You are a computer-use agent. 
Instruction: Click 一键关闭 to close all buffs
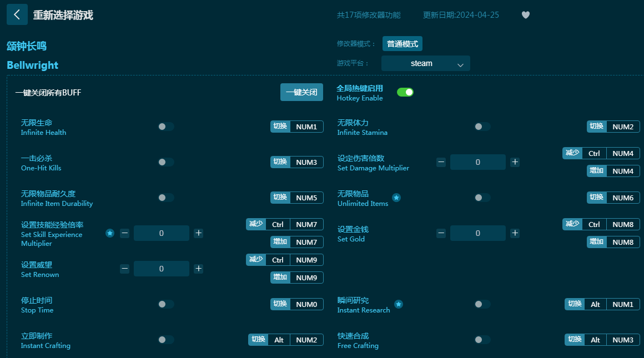pyautogui.click(x=301, y=92)
